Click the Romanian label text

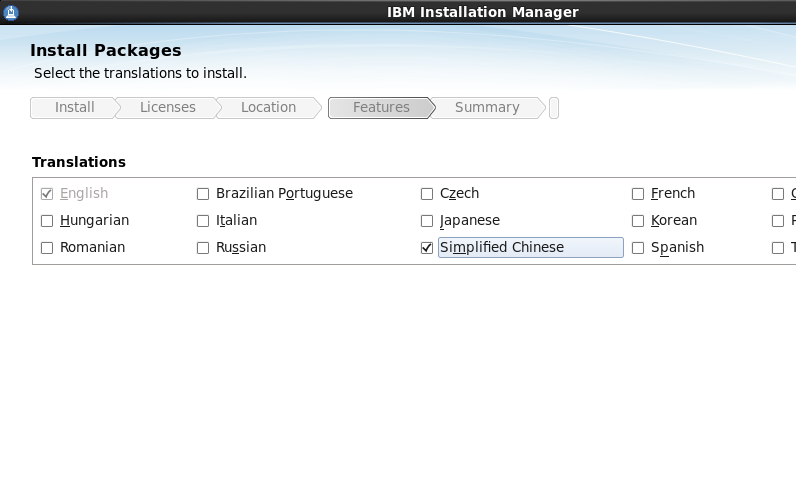tap(92, 247)
